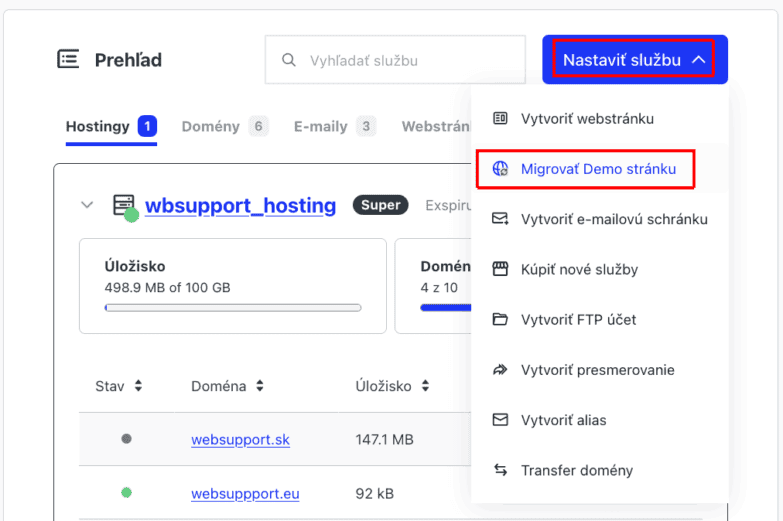Switch to the Domény tab
The height and width of the screenshot is (521, 783).
[x=210, y=127]
